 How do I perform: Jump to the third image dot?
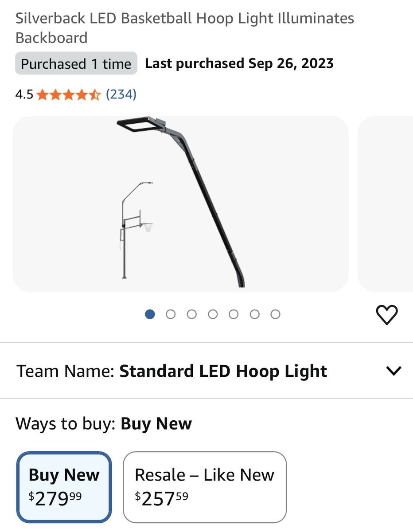(191, 314)
